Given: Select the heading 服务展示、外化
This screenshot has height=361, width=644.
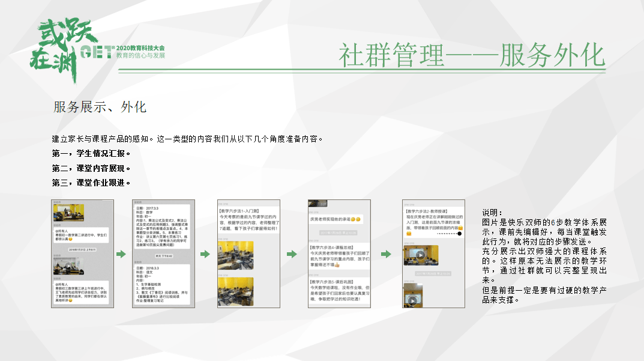Looking at the screenshot, I should tap(100, 107).
